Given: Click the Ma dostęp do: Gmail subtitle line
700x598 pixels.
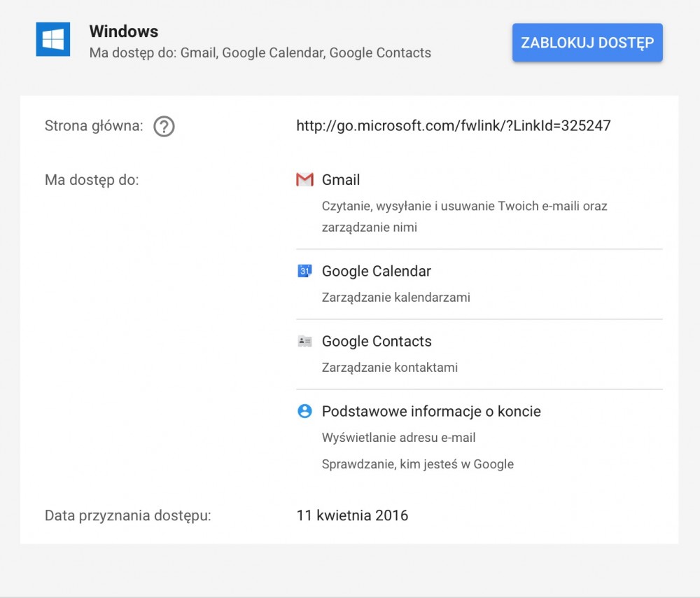Looking at the screenshot, I should (x=260, y=53).
